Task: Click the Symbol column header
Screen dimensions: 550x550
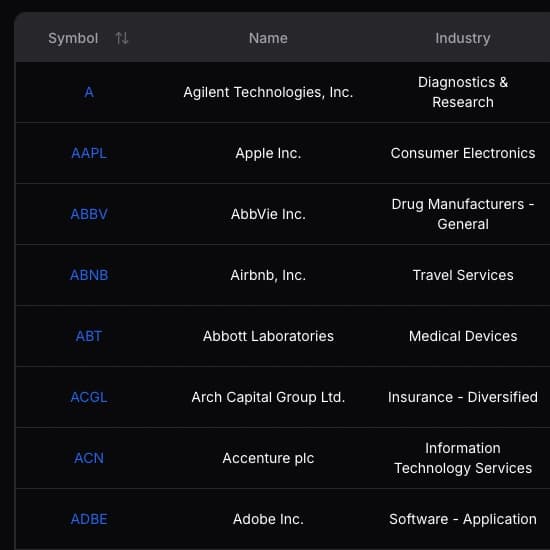Action: (x=73, y=38)
